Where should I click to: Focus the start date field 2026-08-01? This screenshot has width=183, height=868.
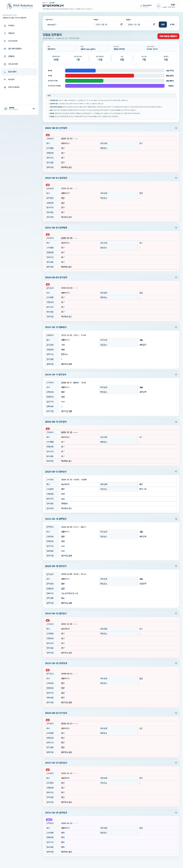109,25
